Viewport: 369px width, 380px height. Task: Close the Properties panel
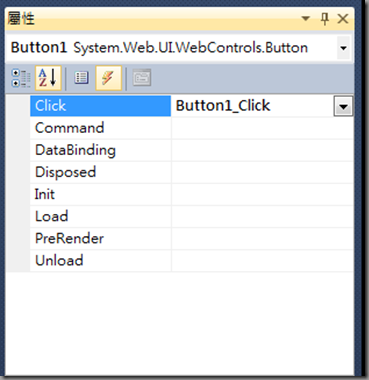[343, 19]
